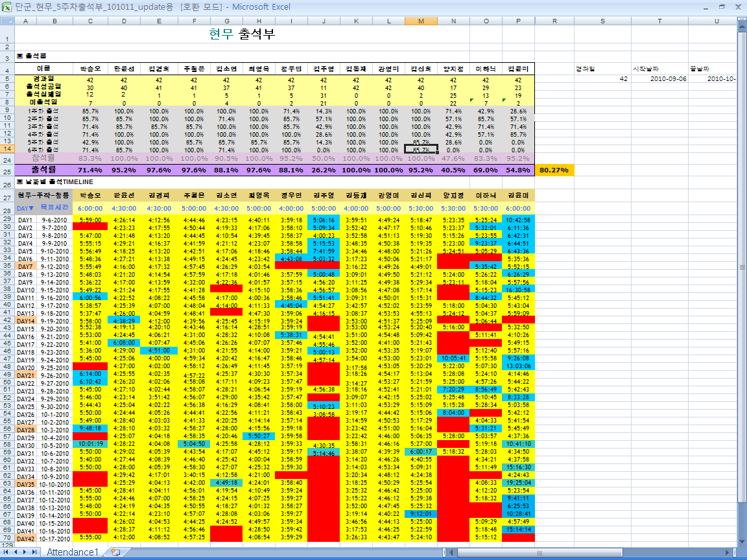This screenshot has height=560, width=747.
Task: Go to next sheet using tab navigation arrow
Action: pos(25,552)
